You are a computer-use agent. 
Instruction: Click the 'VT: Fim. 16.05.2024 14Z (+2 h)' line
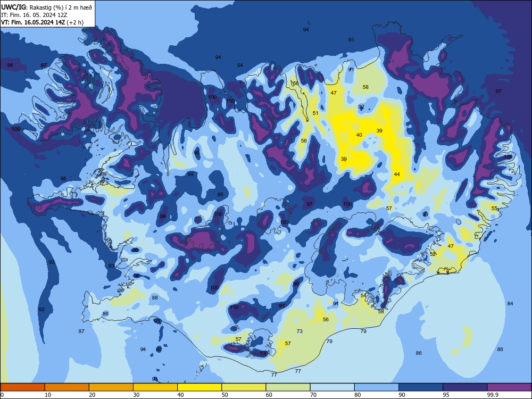42,22
